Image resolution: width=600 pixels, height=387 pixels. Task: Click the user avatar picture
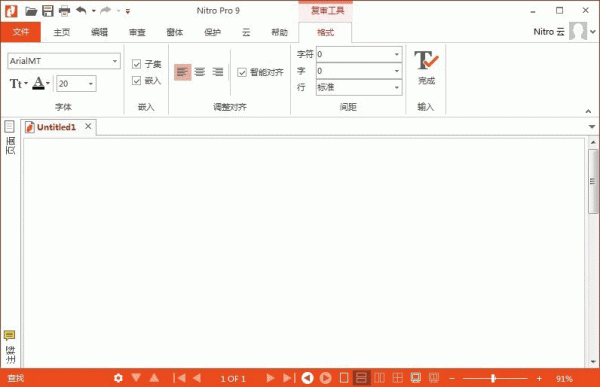(x=578, y=31)
